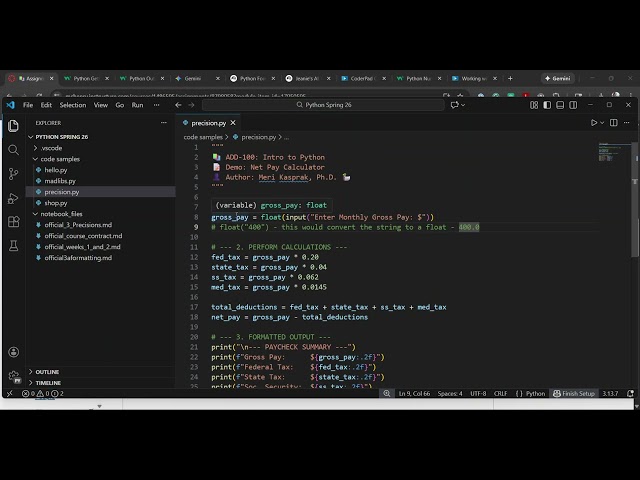Click the Python language mode in status bar

535,394
